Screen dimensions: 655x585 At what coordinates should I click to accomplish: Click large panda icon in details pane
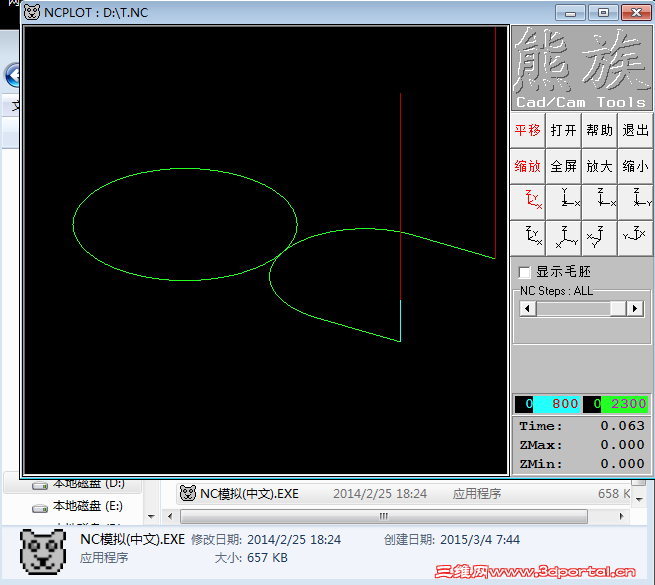43,552
